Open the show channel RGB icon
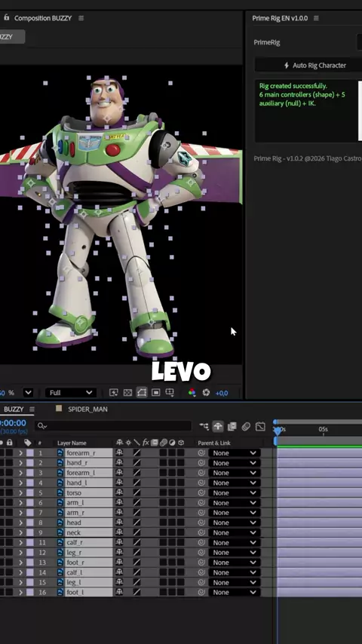 192,393
